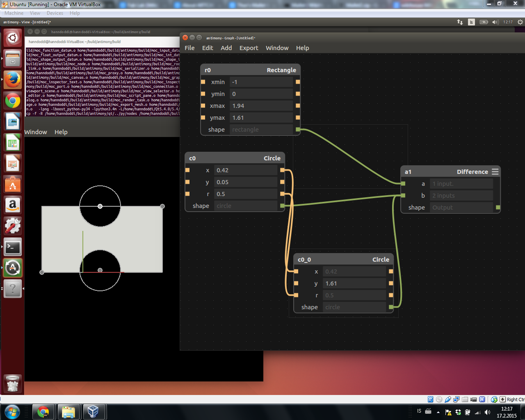Open the Help menu in the Graph window

[x=303, y=48]
